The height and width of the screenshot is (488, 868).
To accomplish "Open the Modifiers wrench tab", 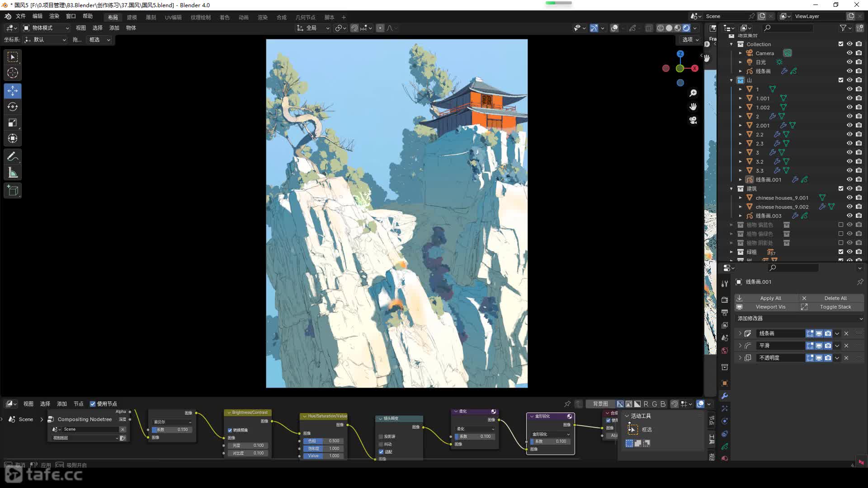I will [725, 396].
